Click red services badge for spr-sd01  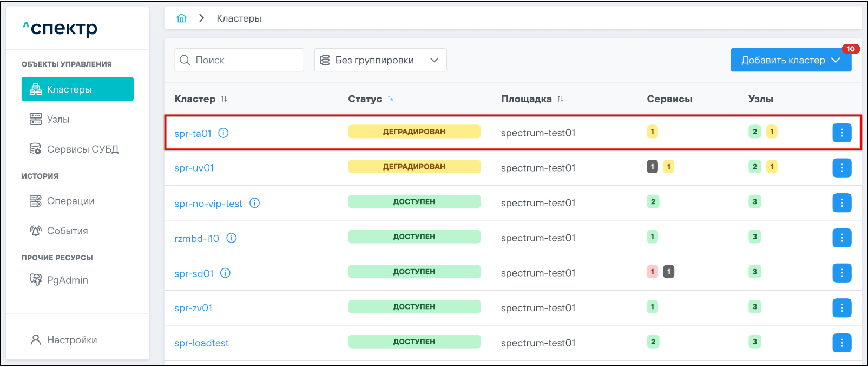[x=652, y=272]
